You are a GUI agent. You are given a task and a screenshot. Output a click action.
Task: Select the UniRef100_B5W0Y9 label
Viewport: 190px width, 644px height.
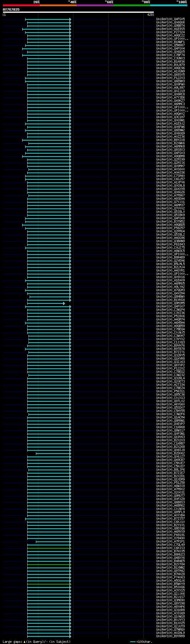[170, 584]
